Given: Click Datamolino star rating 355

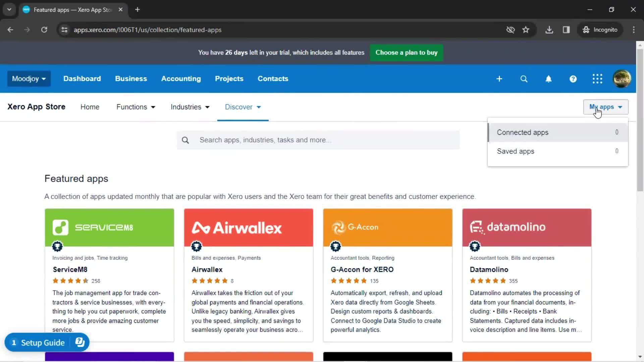Looking at the screenshot, I should 494,281.
